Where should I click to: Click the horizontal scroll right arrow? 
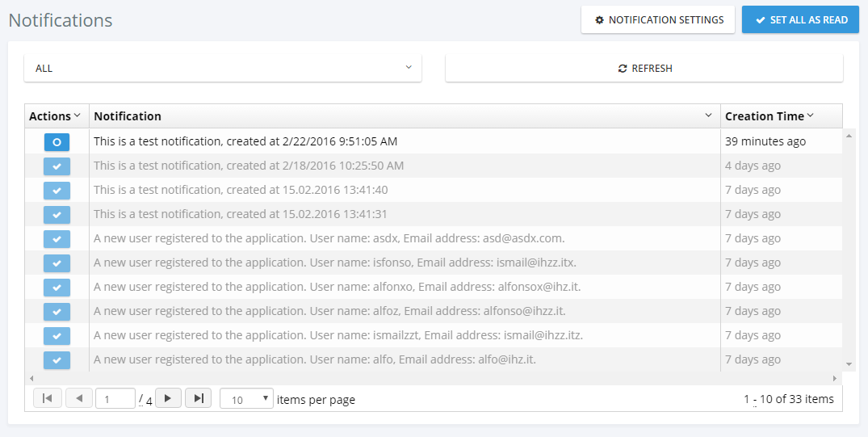835,379
